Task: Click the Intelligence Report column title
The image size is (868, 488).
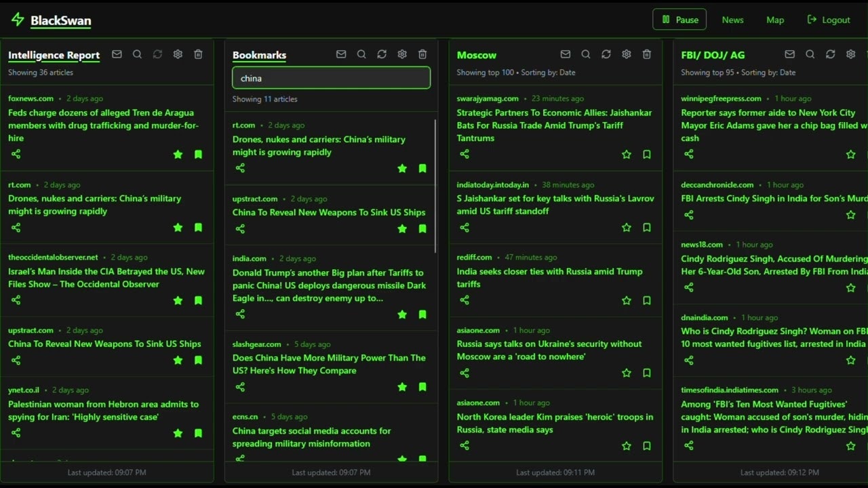Action: [x=54, y=55]
